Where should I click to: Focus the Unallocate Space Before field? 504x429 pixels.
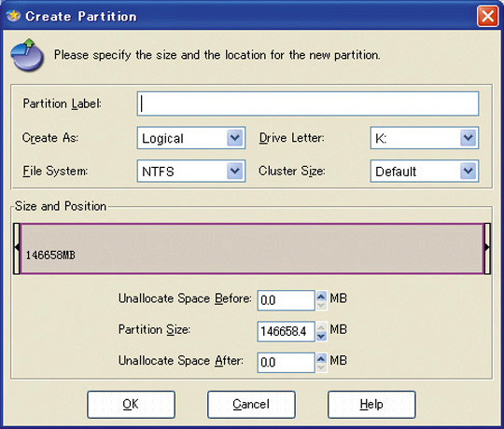point(286,300)
